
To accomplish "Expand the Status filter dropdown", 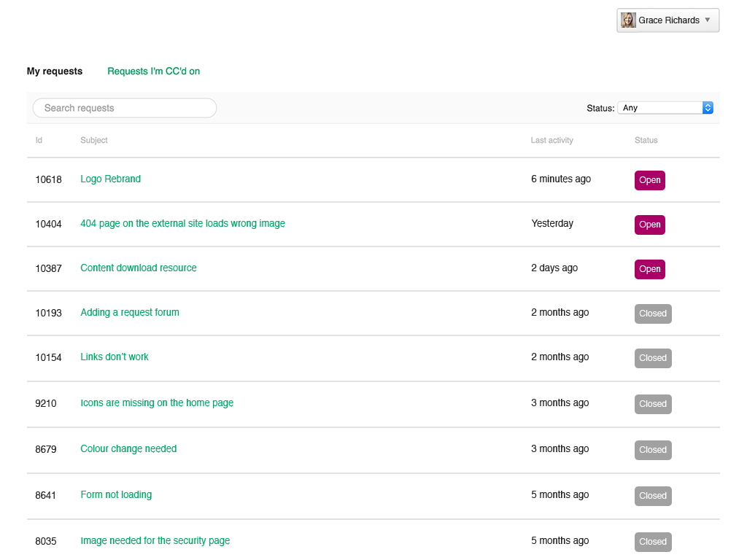I will pyautogui.click(x=665, y=108).
